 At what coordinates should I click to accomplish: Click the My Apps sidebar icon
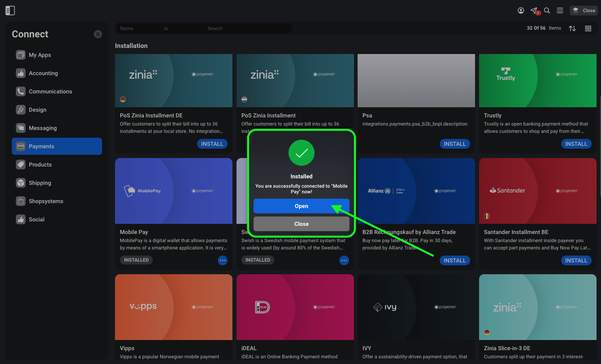(x=21, y=55)
